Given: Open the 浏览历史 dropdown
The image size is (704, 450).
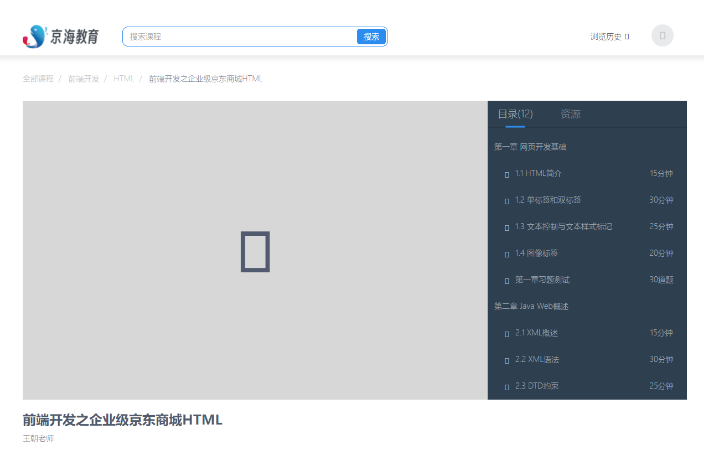Looking at the screenshot, I should pos(610,37).
